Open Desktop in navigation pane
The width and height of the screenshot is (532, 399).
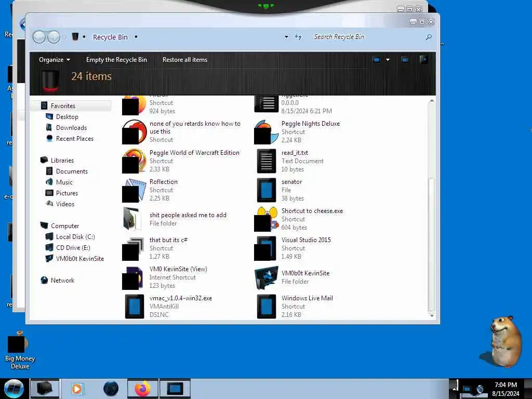tap(67, 117)
